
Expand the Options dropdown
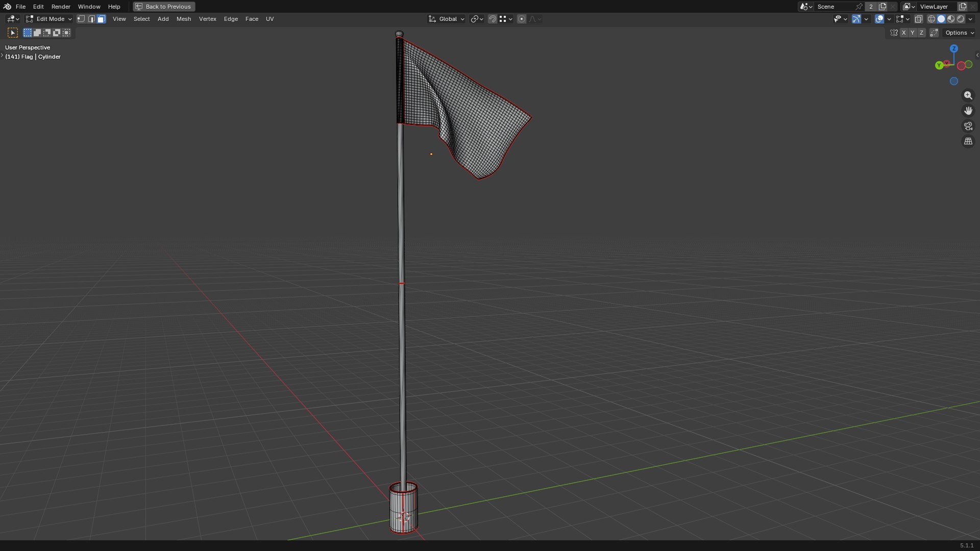coord(960,33)
